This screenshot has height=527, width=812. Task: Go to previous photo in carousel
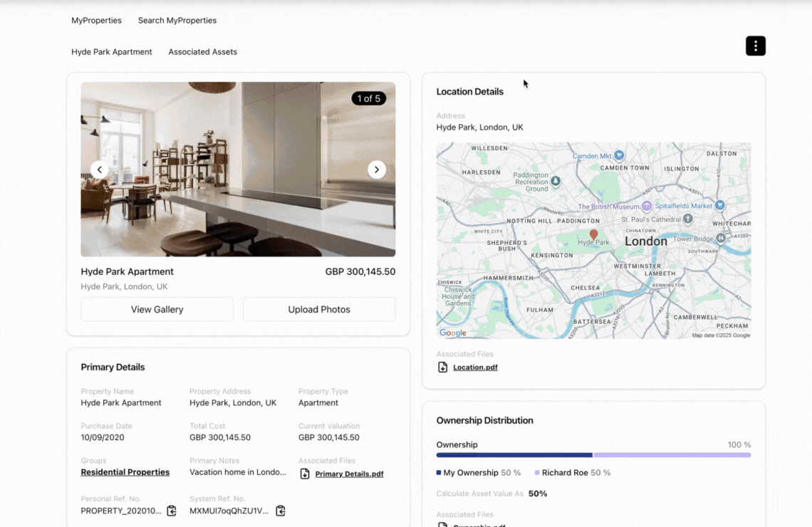100,169
